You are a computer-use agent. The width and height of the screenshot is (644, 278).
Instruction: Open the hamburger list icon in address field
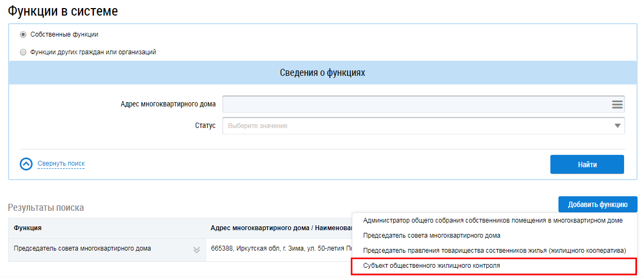(617, 104)
